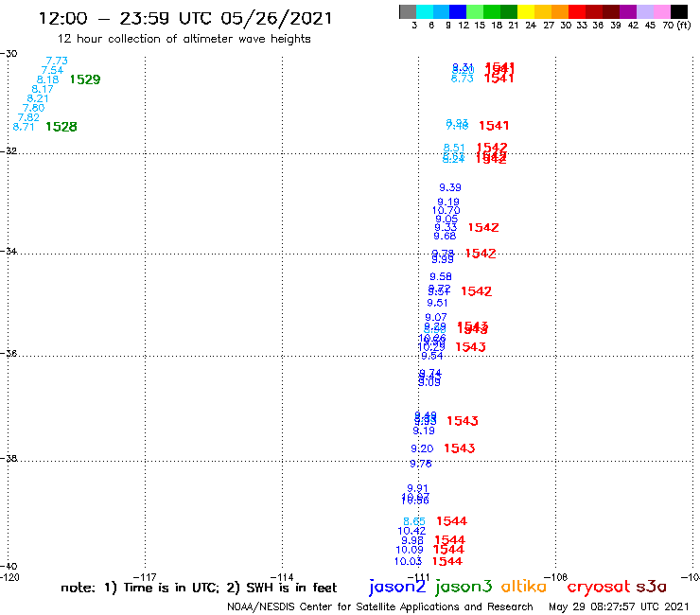The width and height of the screenshot is (700, 615).
Task: Click the green 1528 time label
Action: click(x=61, y=127)
